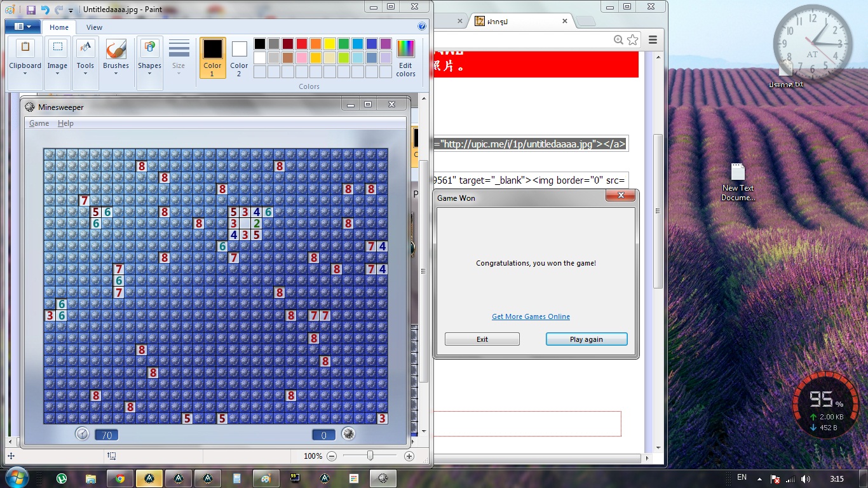Click the zoom out minus button in Paint

coord(332,456)
